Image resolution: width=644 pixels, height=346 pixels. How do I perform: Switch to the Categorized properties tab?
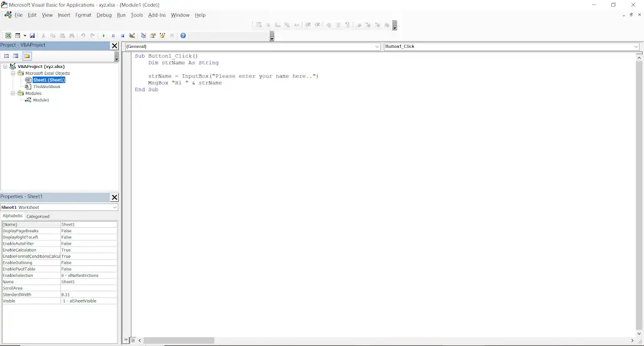(38, 216)
